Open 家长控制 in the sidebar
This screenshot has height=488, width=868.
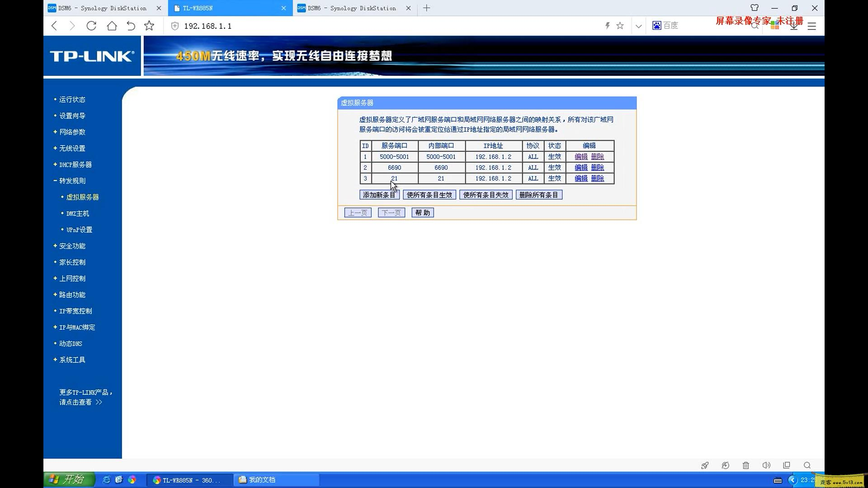pyautogui.click(x=72, y=262)
